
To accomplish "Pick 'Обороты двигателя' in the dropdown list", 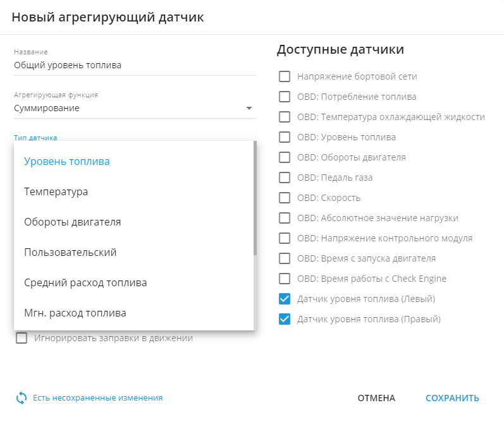I will point(73,222).
